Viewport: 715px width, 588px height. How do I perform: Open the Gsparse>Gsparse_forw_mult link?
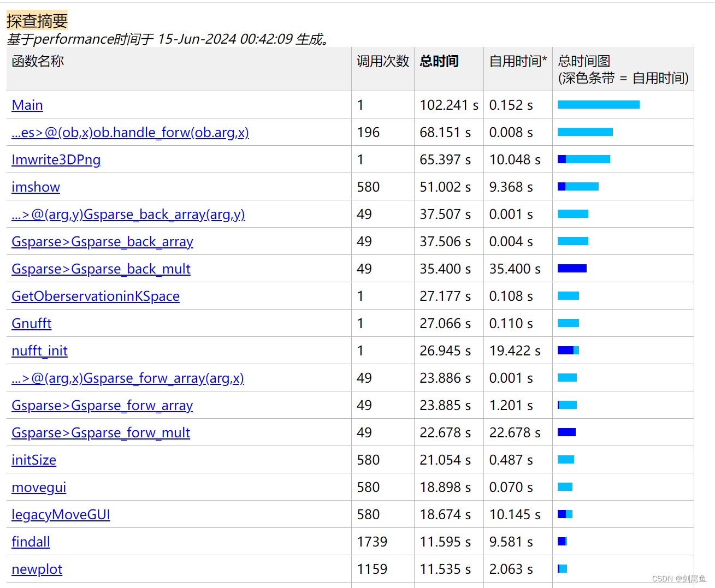(x=101, y=432)
